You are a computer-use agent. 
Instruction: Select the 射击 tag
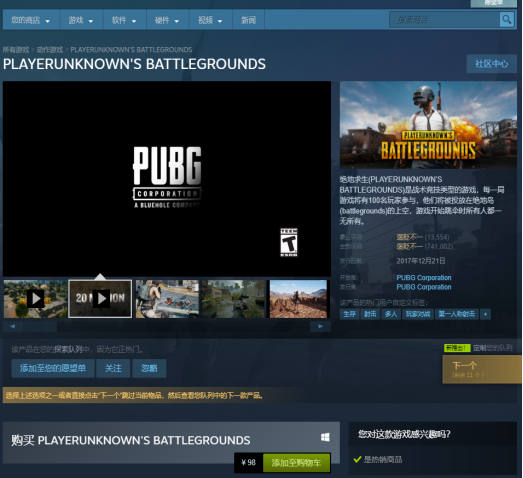tap(370, 314)
